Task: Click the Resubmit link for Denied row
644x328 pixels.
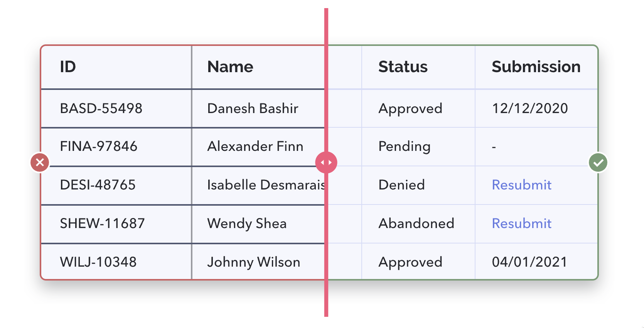Action: [x=521, y=185]
